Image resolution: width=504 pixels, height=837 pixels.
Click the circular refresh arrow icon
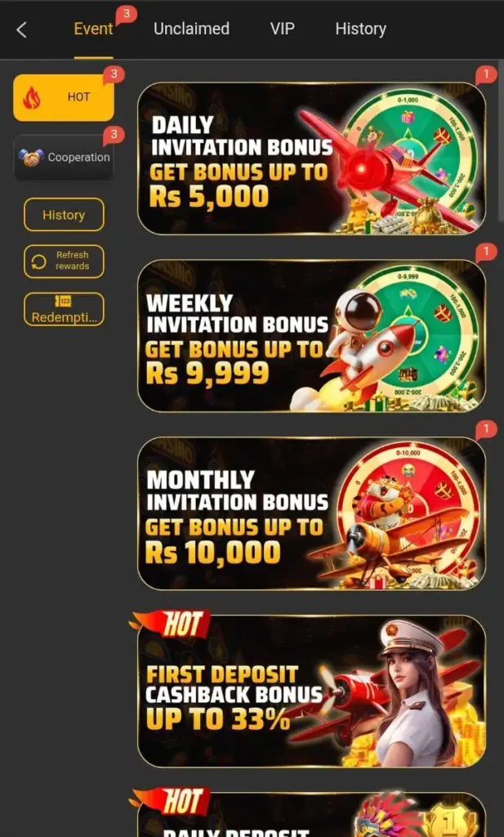38,262
